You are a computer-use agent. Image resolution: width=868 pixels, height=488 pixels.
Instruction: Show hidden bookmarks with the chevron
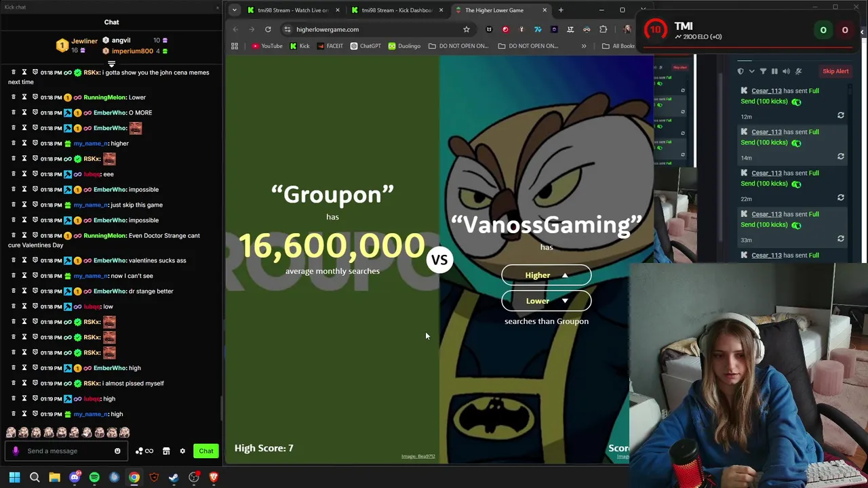(x=584, y=46)
